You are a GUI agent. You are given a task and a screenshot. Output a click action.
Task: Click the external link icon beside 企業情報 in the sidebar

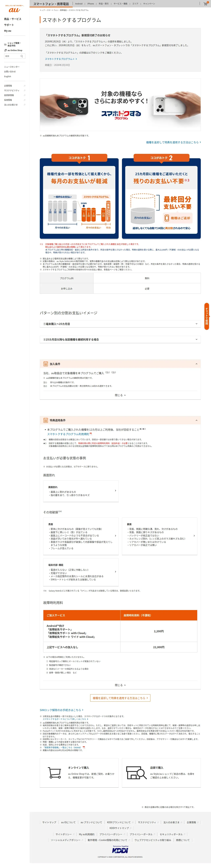25,86
